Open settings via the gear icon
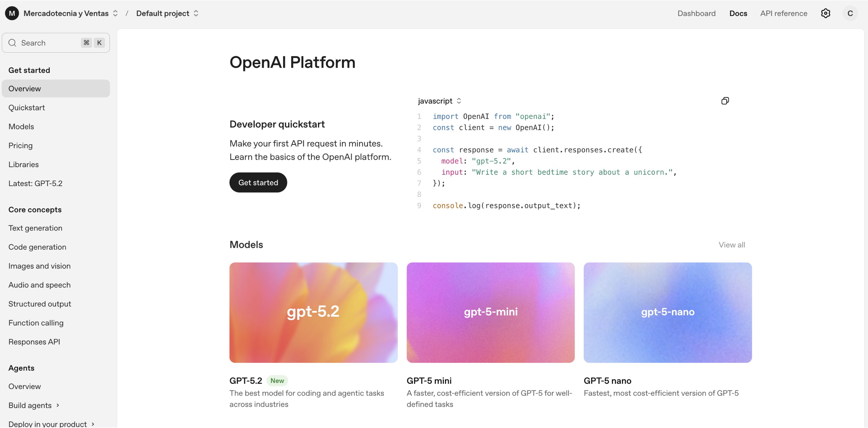This screenshot has height=428, width=868. point(825,13)
